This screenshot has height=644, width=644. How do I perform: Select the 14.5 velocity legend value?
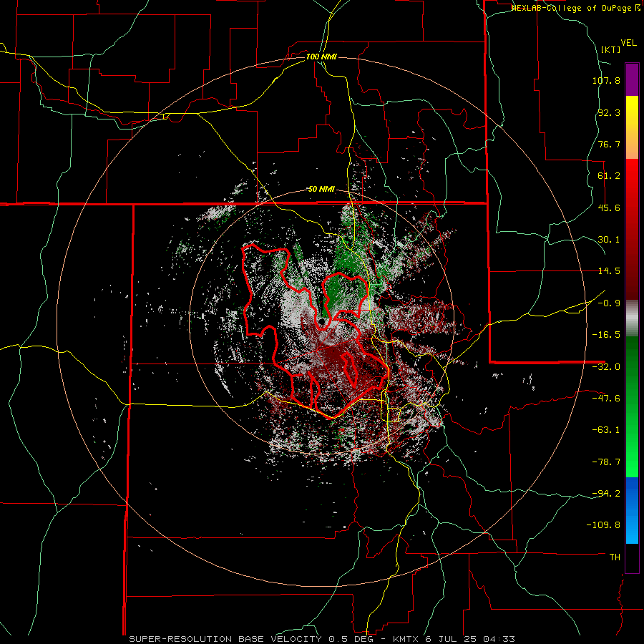coord(609,271)
